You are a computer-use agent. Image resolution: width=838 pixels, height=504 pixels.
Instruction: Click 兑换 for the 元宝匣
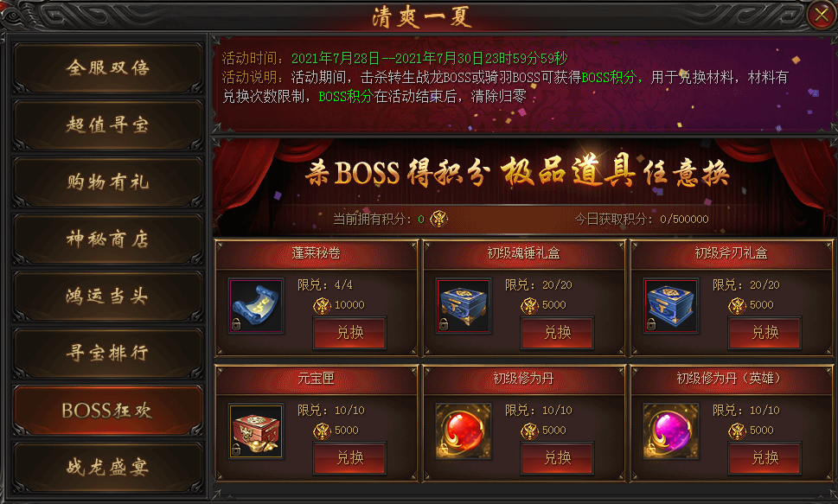point(350,458)
